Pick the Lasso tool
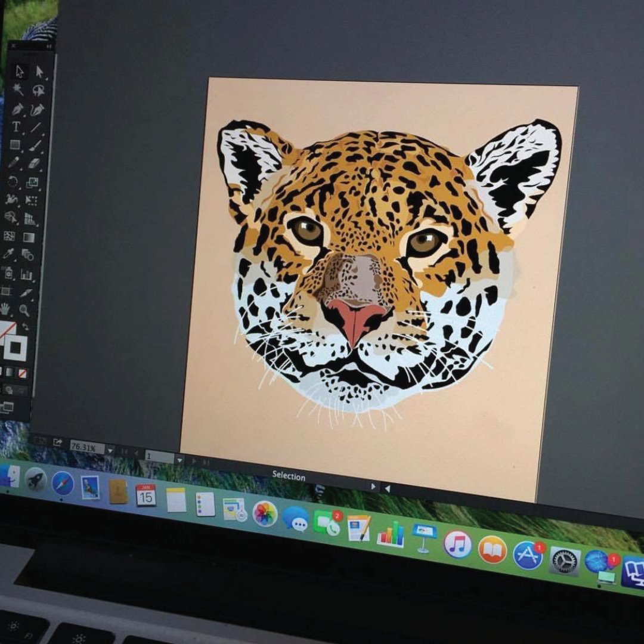 (x=39, y=90)
